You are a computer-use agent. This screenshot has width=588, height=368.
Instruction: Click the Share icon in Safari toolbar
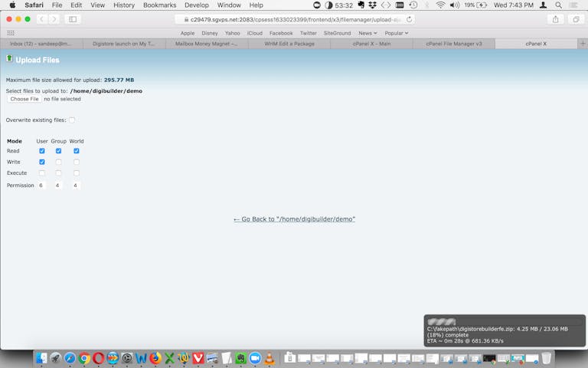(x=555, y=19)
